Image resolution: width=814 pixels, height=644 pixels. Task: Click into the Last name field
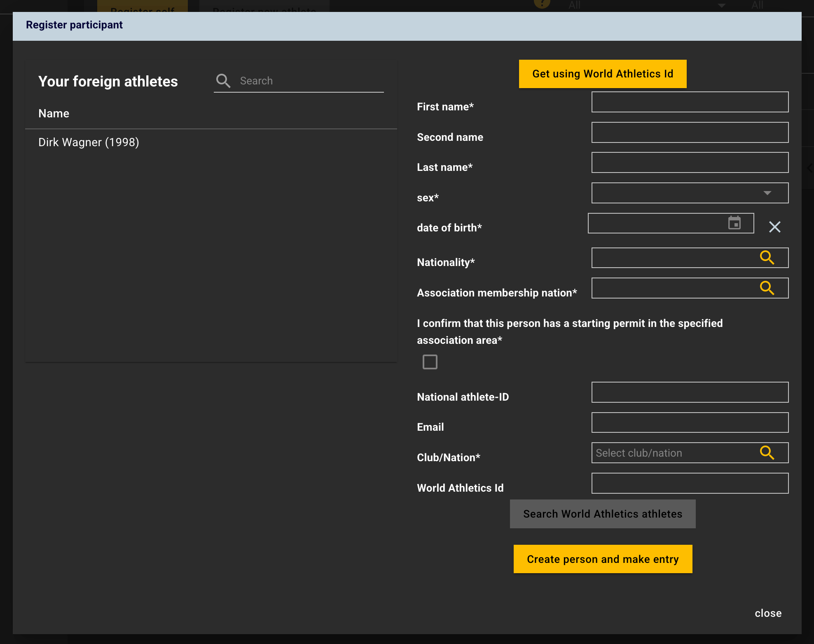point(690,163)
